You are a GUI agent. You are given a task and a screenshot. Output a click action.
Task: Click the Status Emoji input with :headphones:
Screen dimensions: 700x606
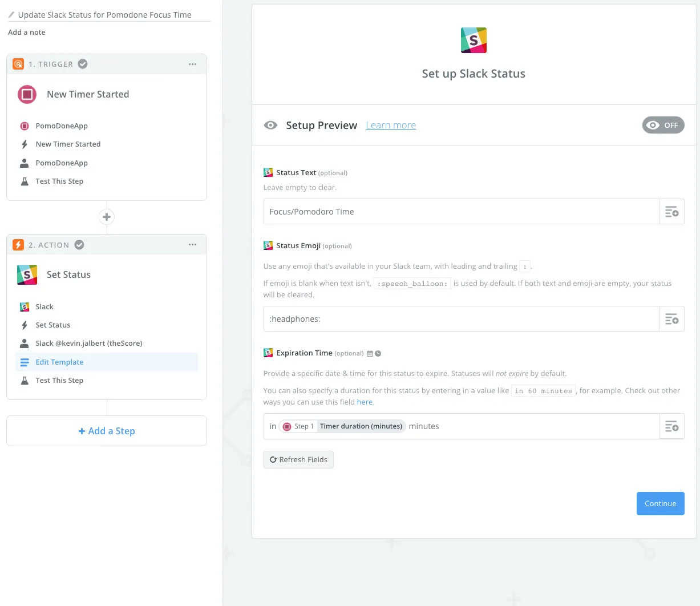pyautogui.click(x=462, y=319)
